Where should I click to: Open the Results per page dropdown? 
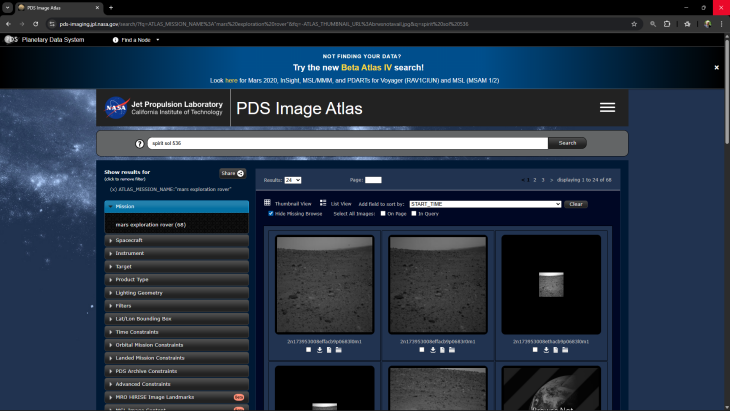tap(293, 180)
